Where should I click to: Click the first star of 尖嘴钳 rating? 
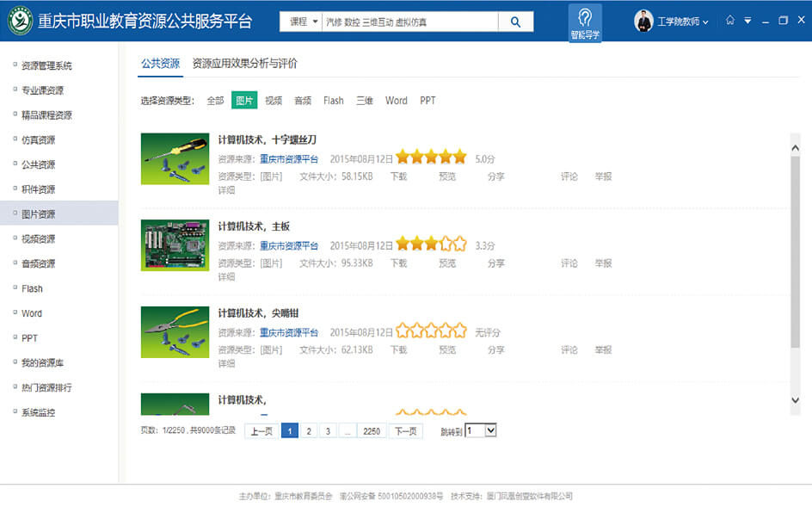click(x=403, y=331)
